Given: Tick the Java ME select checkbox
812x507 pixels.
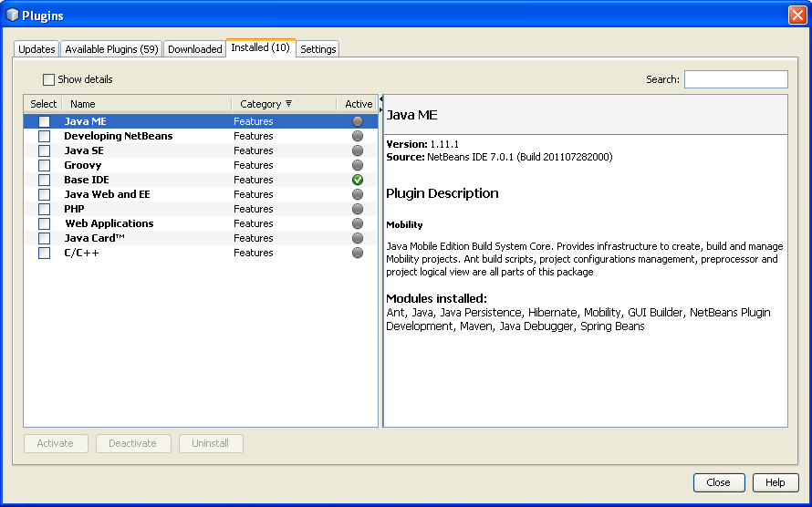Looking at the screenshot, I should tap(44, 121).
